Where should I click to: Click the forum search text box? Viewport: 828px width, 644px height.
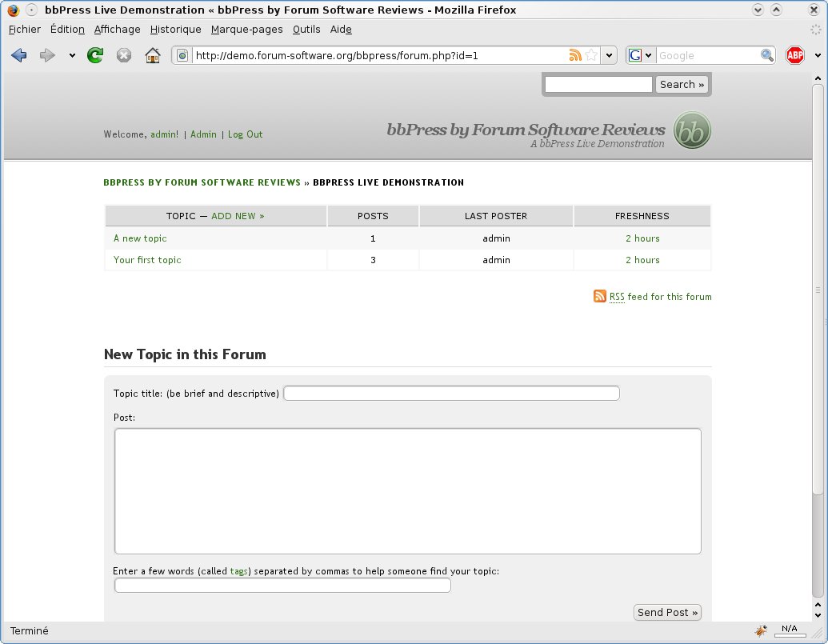click(598, 85)
